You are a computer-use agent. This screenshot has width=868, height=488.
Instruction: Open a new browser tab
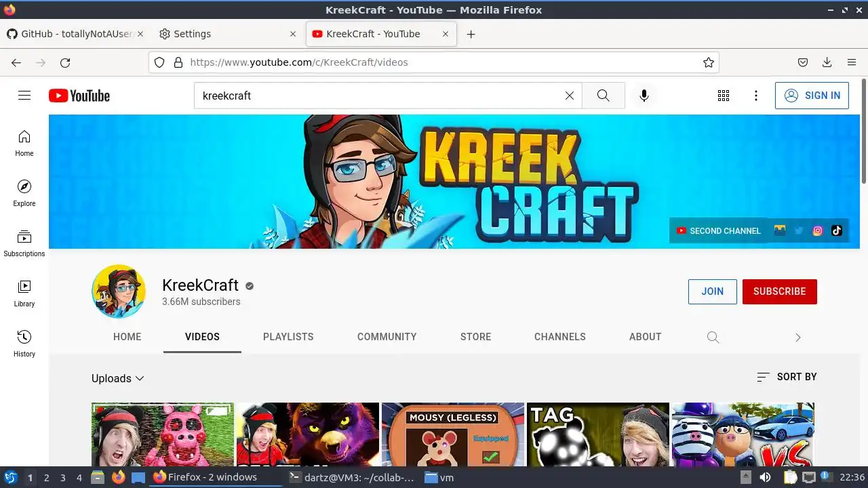click(471, 34)
